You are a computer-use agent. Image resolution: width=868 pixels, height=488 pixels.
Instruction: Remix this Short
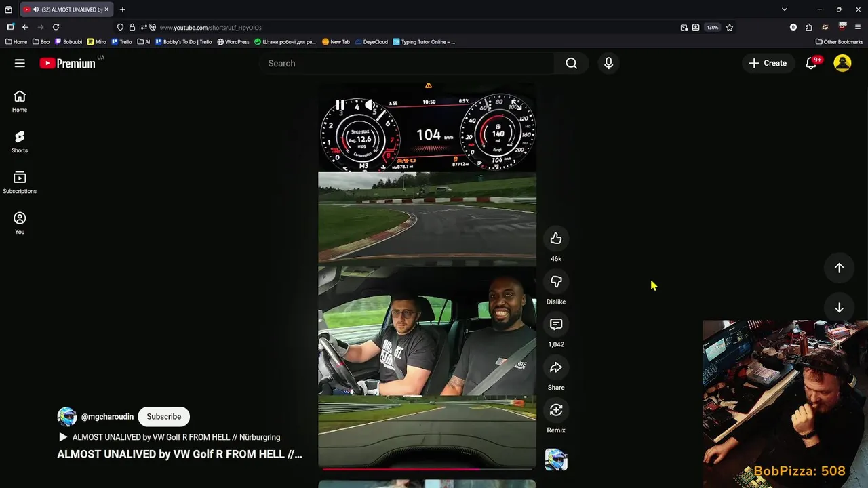tap(556, 410)
